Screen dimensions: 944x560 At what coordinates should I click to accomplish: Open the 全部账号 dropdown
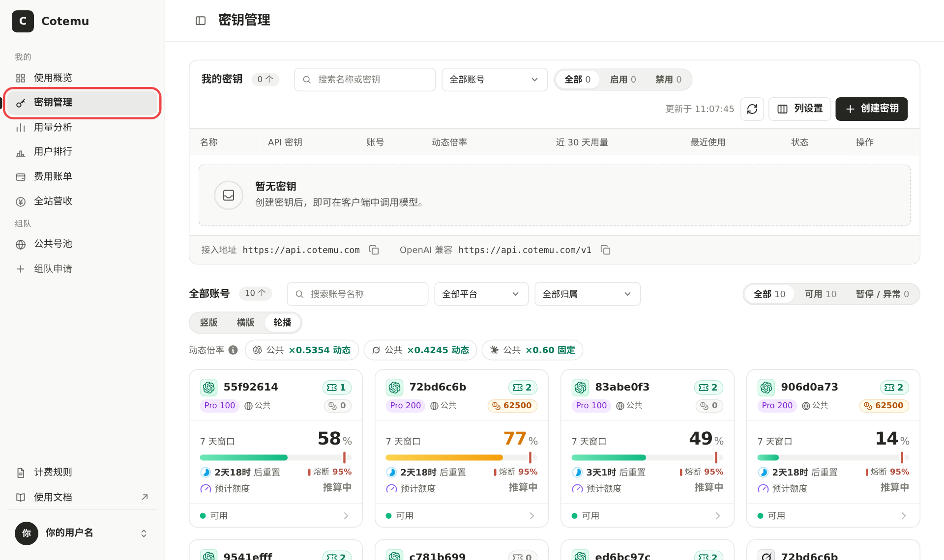point(494,80)
